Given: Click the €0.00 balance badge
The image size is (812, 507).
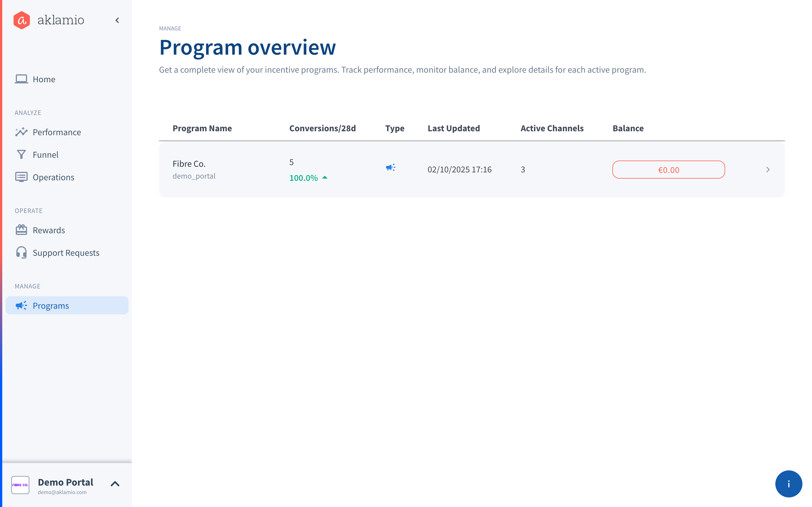Looking at the screenshot, I should pyautogui.click(x=668, y=170).
